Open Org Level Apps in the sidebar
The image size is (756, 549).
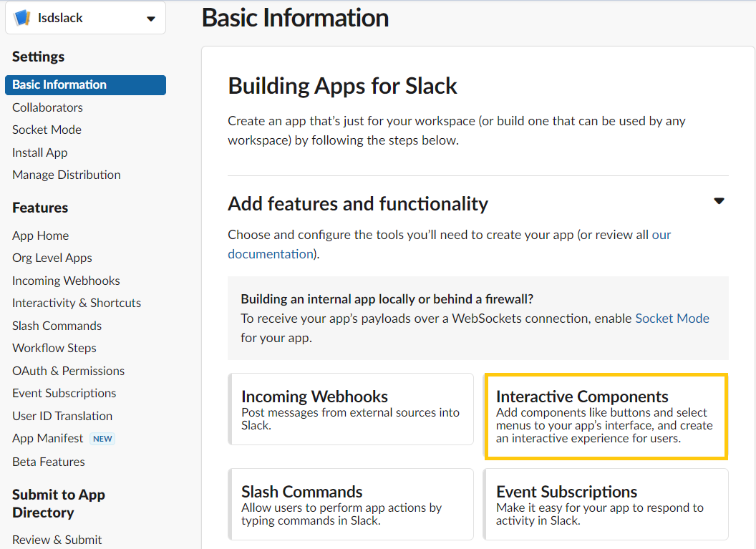52,258
